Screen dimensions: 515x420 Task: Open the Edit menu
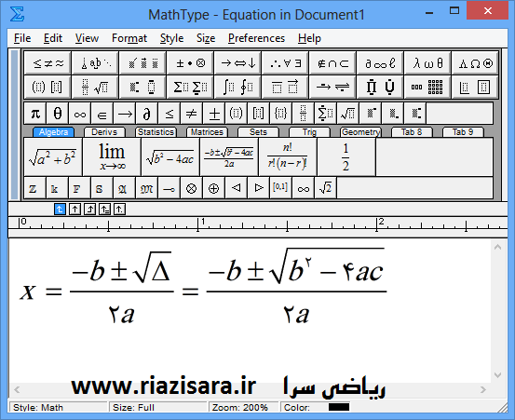pyautogui.click(x=53, y=38)
